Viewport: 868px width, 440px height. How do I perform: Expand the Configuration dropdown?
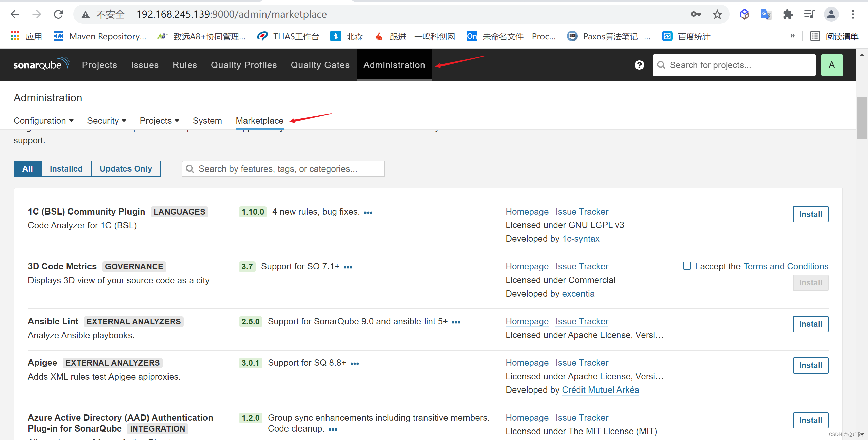[x=43, y=121]
